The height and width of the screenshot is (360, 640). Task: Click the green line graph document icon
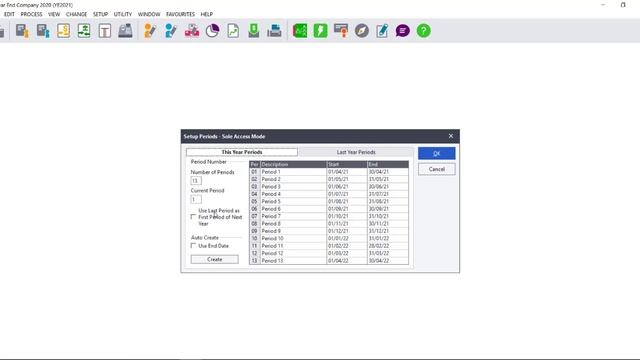[233, 31]
